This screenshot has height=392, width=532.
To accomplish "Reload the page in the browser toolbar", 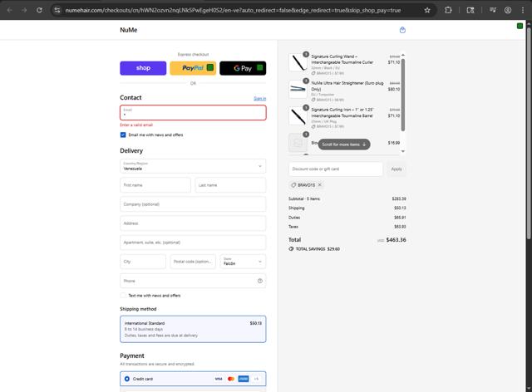I will coord(39,10).
